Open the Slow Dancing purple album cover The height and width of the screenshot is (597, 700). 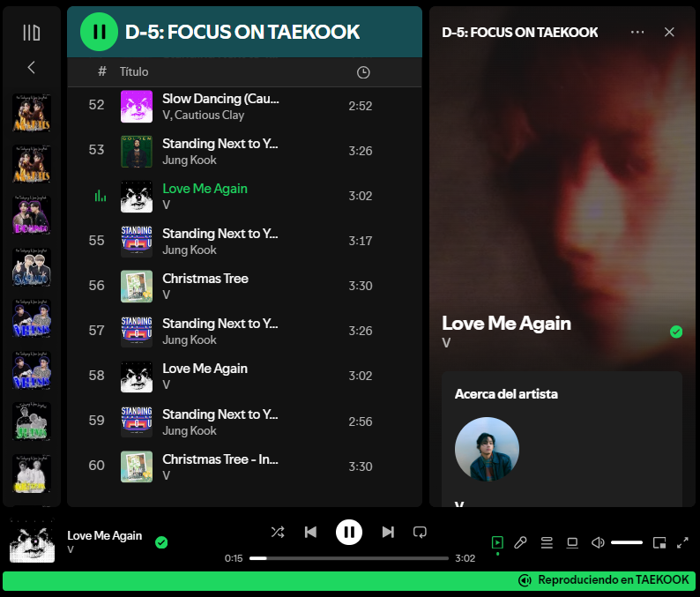point(137,107)
